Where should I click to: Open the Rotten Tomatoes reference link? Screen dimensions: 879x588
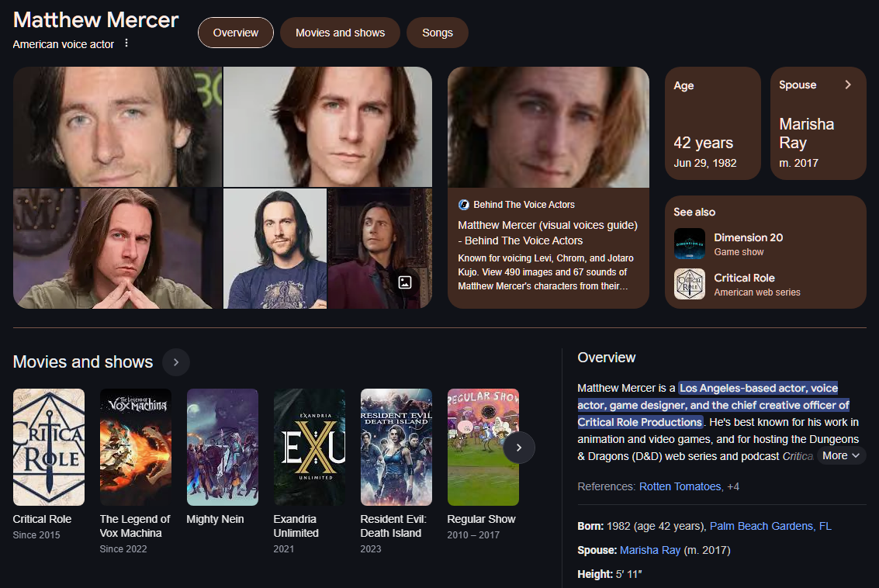(x=680, y=486)
